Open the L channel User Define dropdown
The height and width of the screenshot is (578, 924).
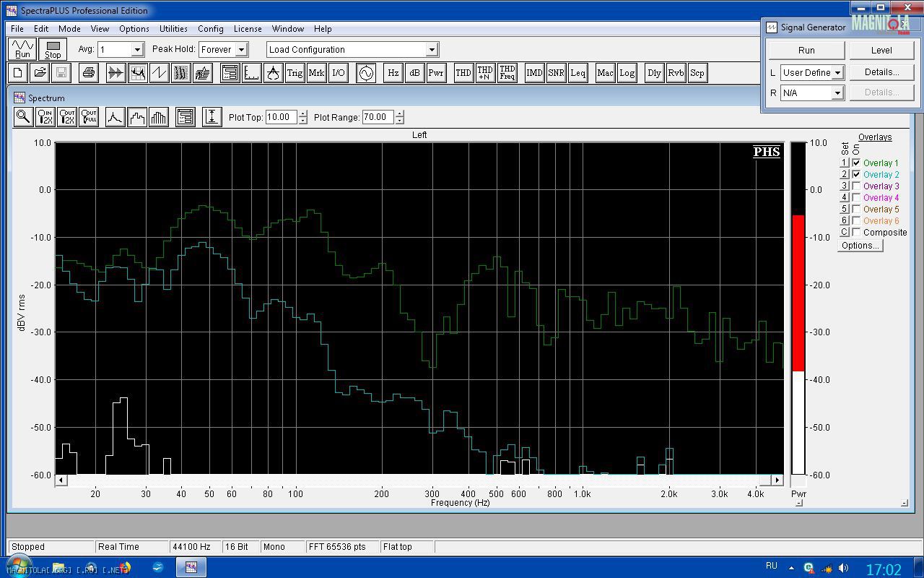[837, 73]
